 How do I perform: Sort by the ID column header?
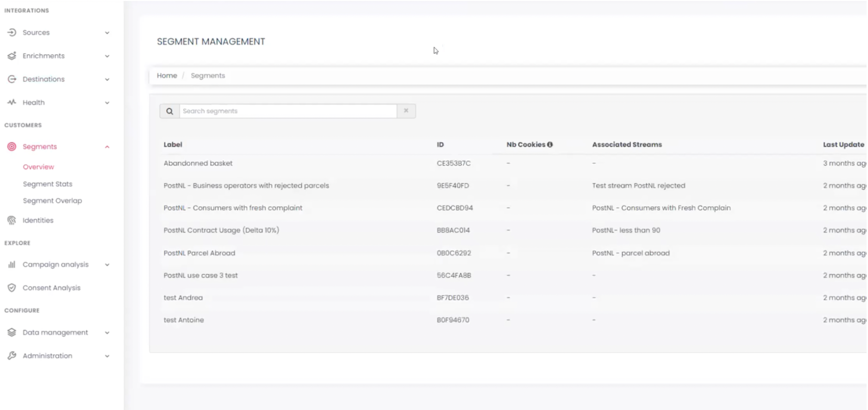pos(440,145)
